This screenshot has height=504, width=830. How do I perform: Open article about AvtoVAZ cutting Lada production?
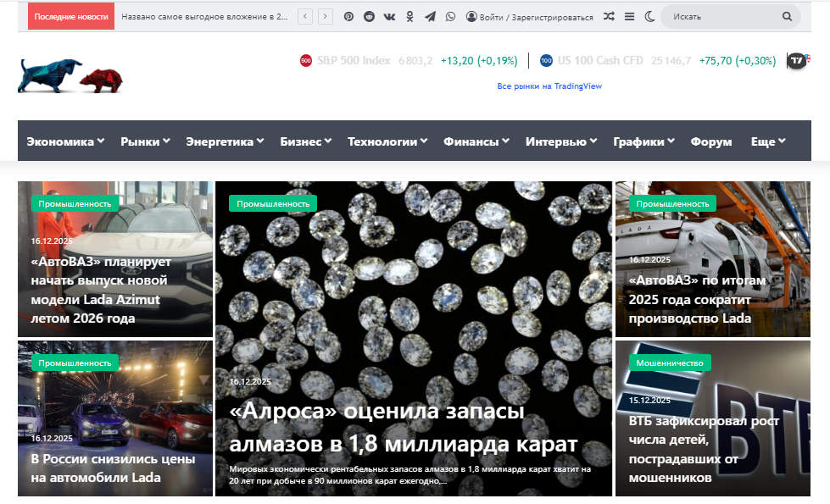(697, 299)
